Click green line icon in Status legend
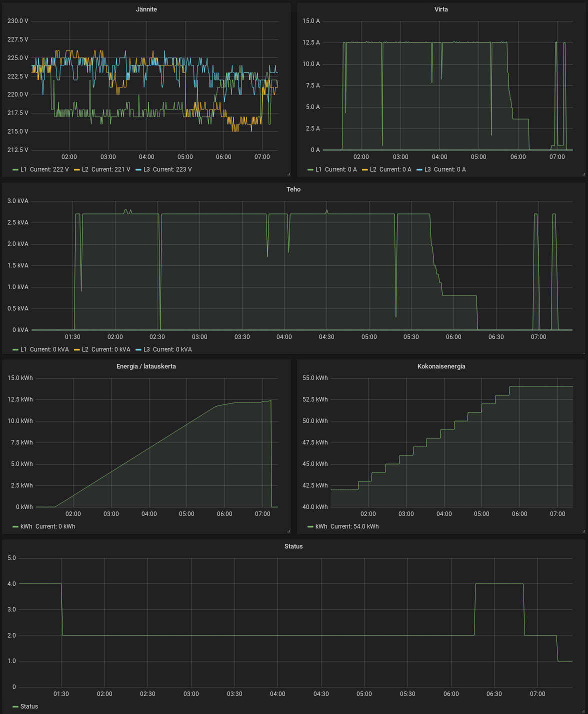Viewport: 588px width, 714px height. tap(15, 706)
